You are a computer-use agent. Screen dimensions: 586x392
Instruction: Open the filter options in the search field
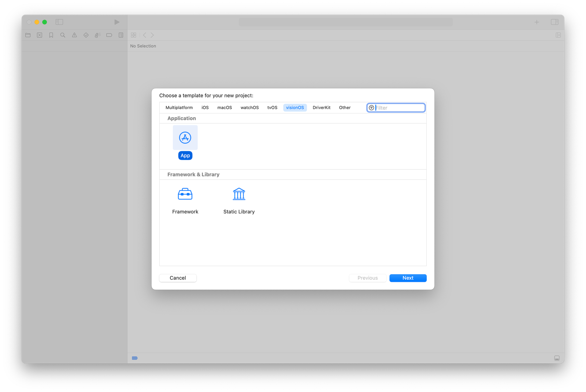point(371,107)
